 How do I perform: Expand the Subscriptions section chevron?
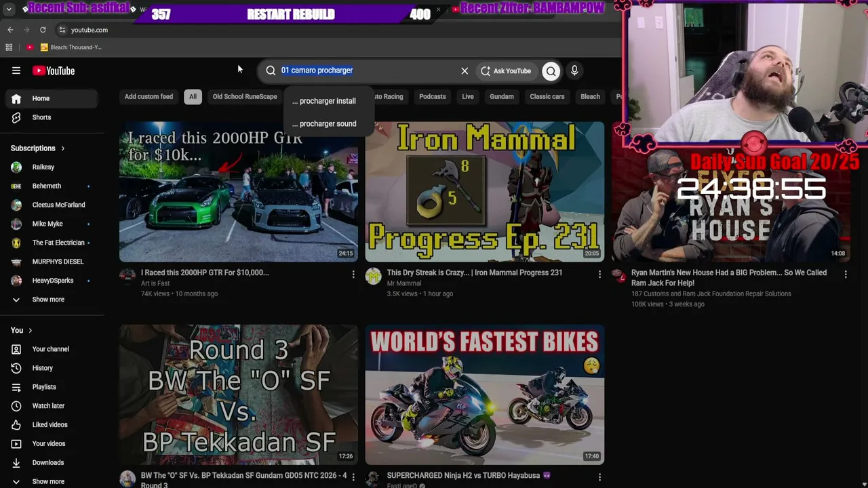(x=63, y=148)
